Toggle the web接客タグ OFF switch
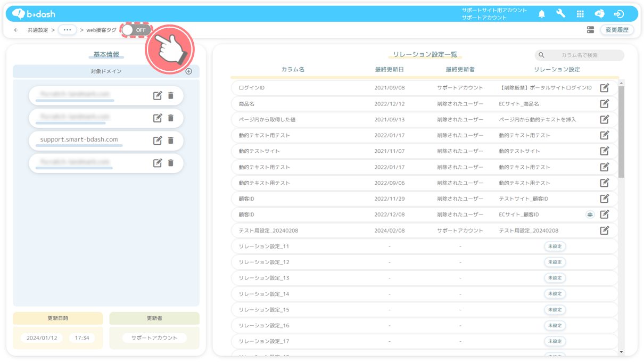Viewport: 644px width, 362px height. click(x=136, y=30)
